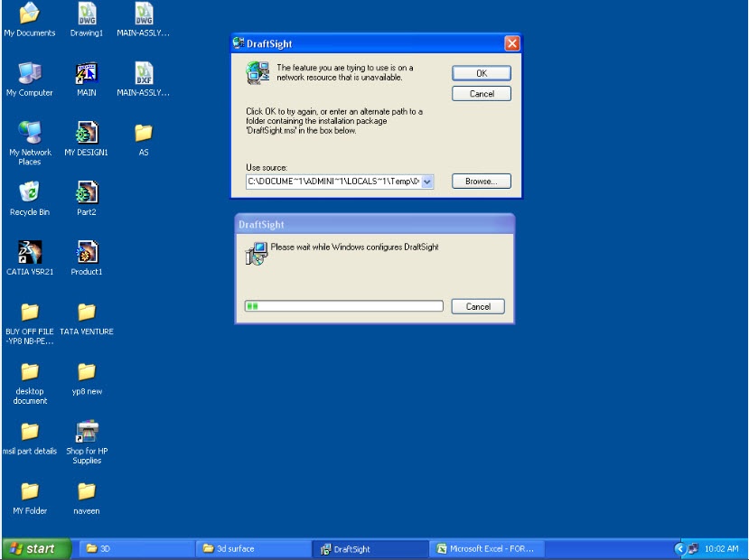Switch to the DraftSight taskbar button

pyautogui.click(x=370, y=548)
